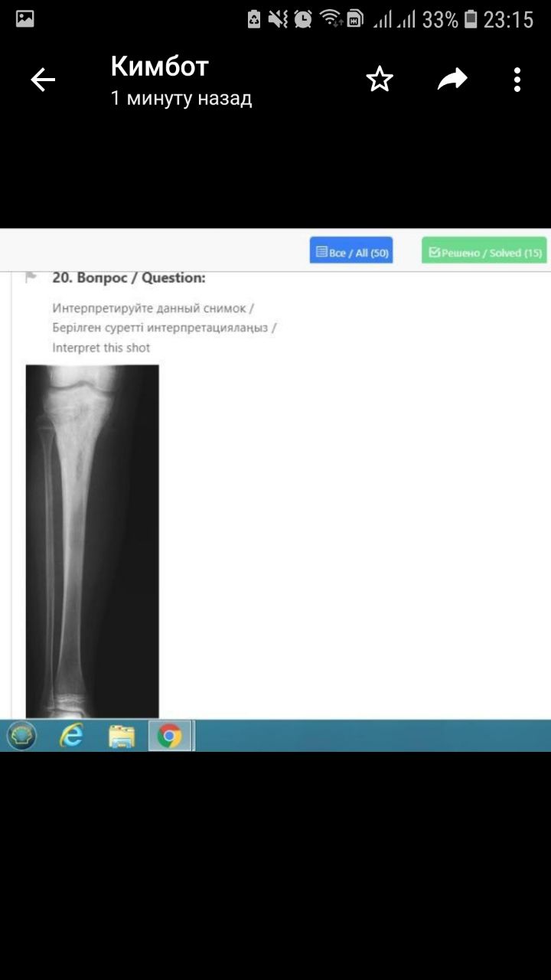The height and width of the screenshot is (980, 551).
Task: Select the 'Interpret this shot' text
Action: (101, 348)
